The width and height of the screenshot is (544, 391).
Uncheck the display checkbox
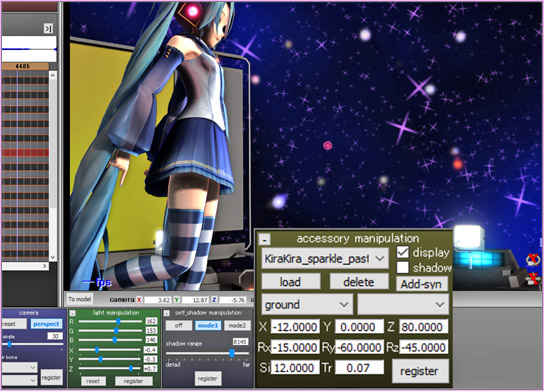402,252
